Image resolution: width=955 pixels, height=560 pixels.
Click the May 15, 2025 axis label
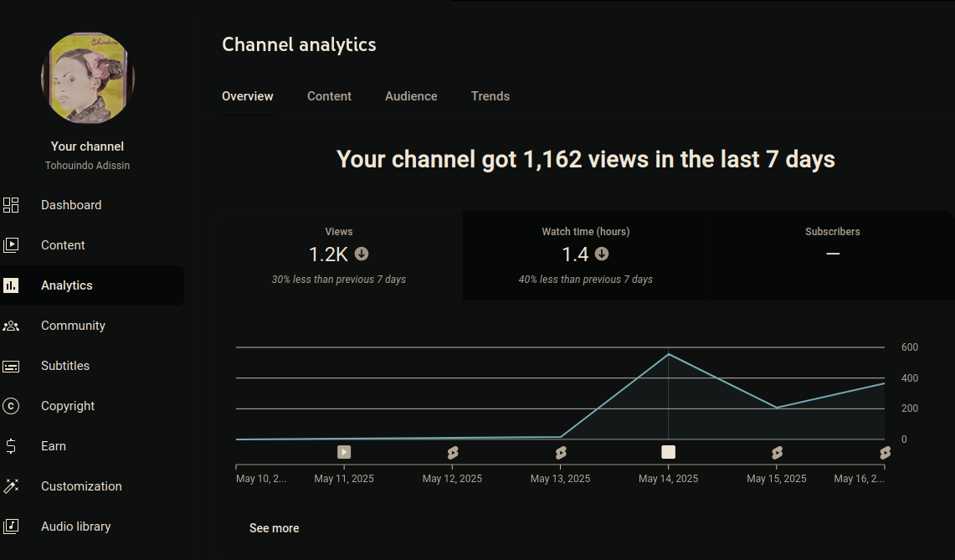click(x=777, y=478)
